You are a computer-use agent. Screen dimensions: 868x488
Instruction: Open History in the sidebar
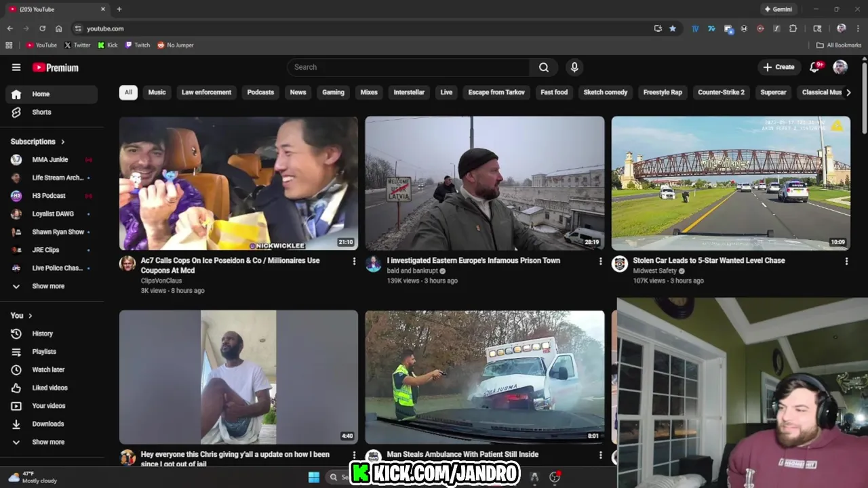(52, 333)
